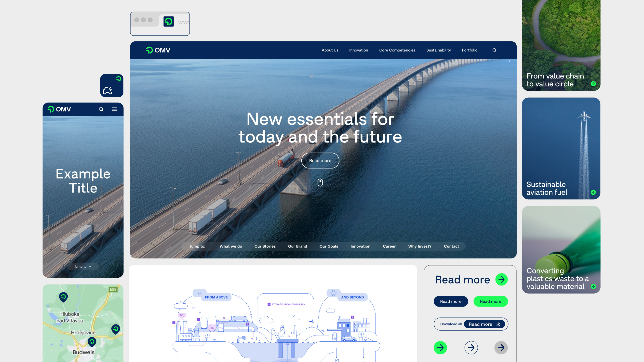The height and width of the screenshot is (362, 644).
Task: Click the green Read more pill button
Action: (x=490, y=301)
